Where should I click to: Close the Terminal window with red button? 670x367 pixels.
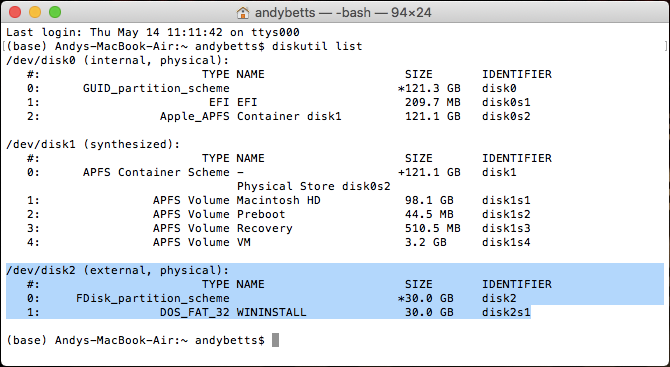15,12
